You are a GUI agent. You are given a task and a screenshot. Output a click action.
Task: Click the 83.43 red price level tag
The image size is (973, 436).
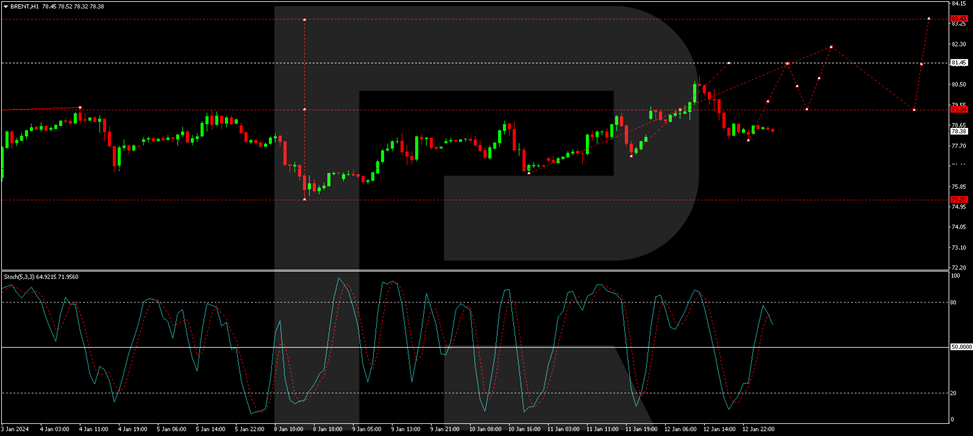[x=959, y=19]
